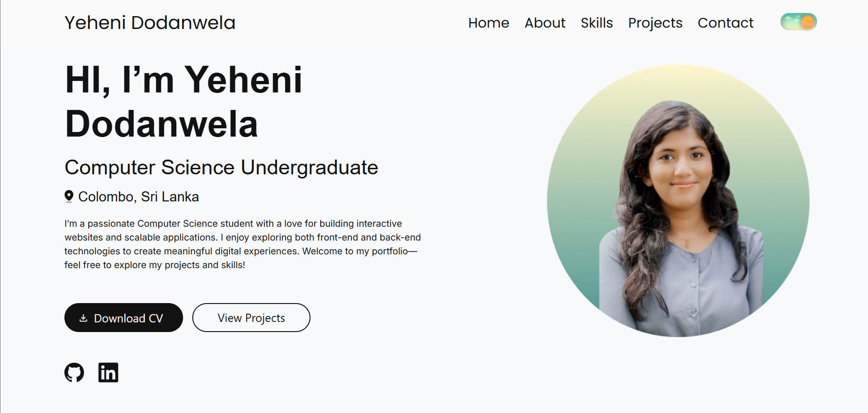Navigate to the Contact section

725,23
